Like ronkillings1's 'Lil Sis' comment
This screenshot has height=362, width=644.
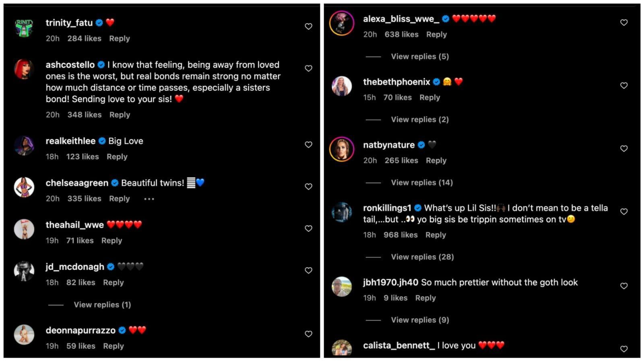click(624, 211)
